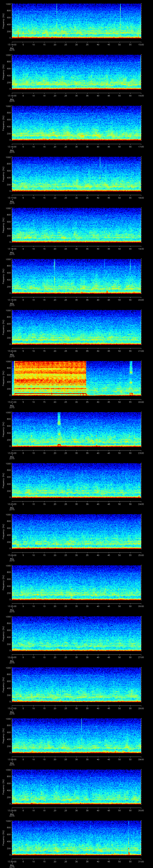
Task: Click the 25:00 end time label
Action: click(141, 555)
